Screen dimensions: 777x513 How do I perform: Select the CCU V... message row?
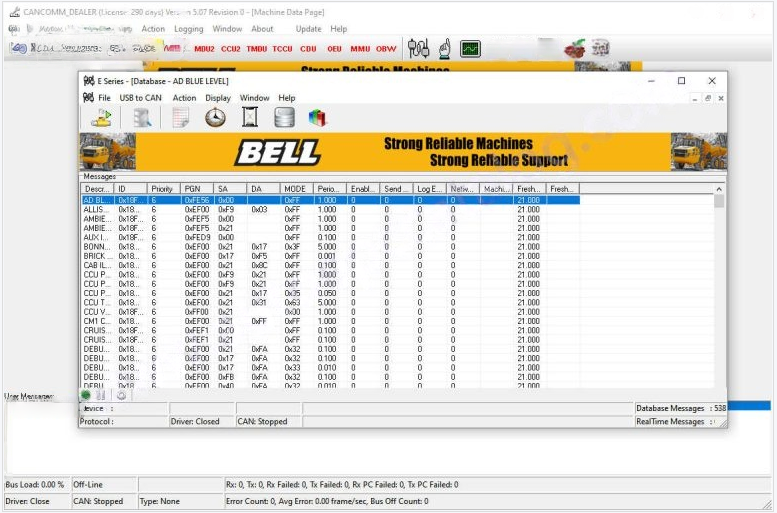(x=331, y=312)
